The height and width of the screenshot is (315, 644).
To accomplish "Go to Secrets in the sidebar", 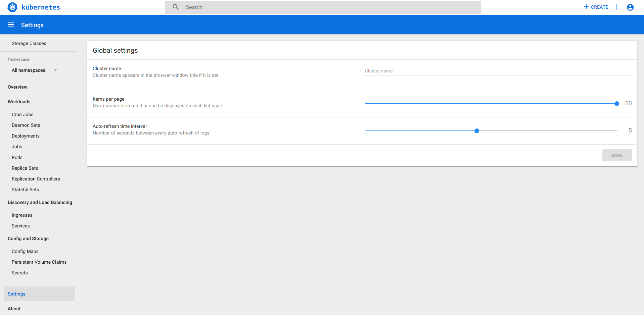I will (20, 273).
